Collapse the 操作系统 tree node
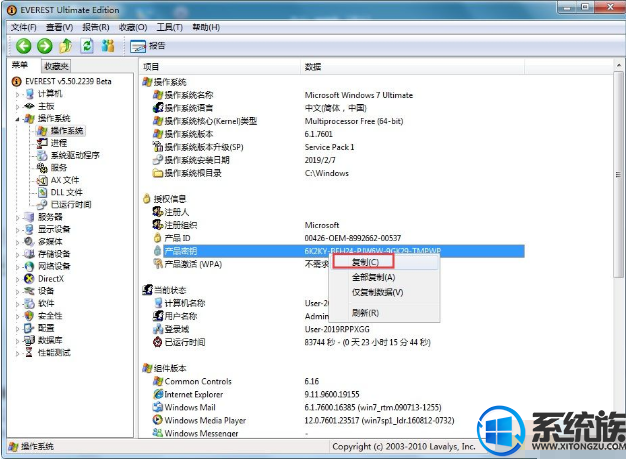Viewport: 626px width, 459px height. coord(17,119)
